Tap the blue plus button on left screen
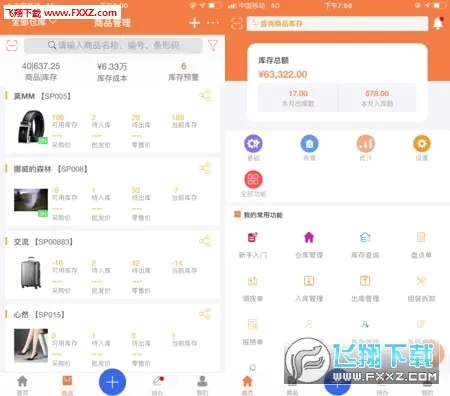Screen dimensions: 450x396 tap(112, 382)
